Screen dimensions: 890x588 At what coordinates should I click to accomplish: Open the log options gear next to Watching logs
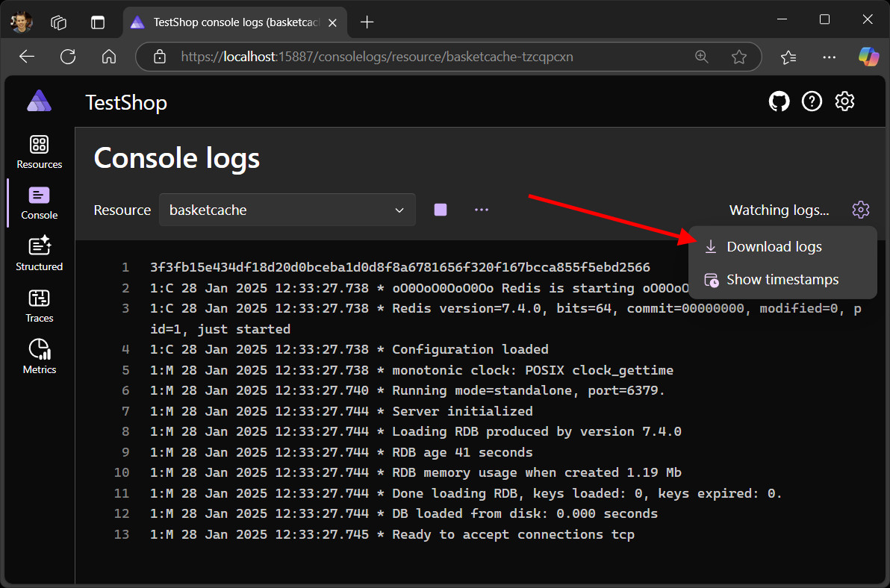pyautogui.click(x=861, y=210)
